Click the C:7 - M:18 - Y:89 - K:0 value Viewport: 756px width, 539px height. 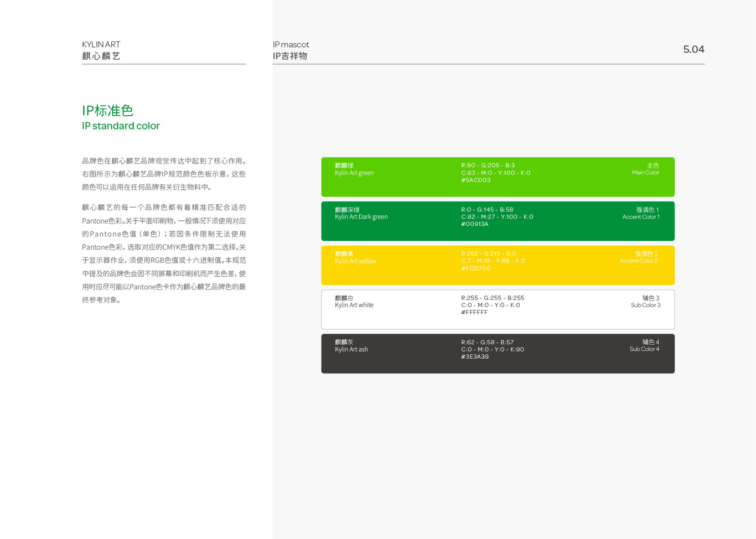point(493,261)
